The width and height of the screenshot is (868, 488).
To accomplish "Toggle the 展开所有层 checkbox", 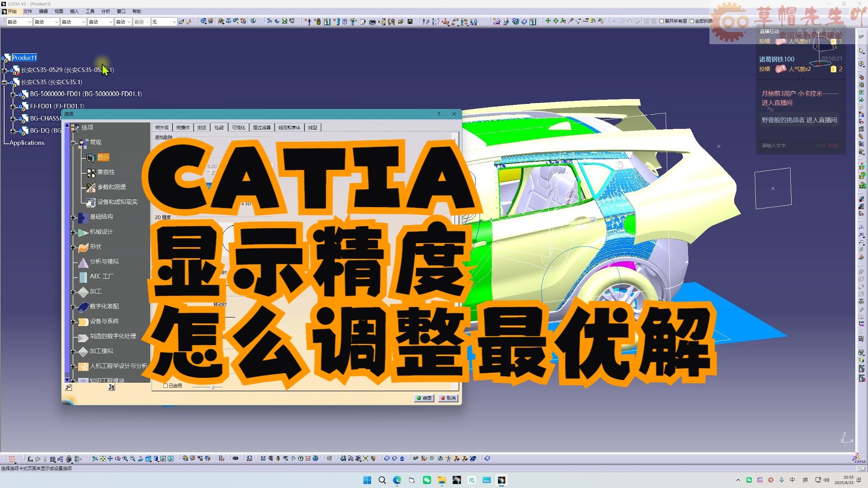I will pyautogui.click(x=662, y=21).
